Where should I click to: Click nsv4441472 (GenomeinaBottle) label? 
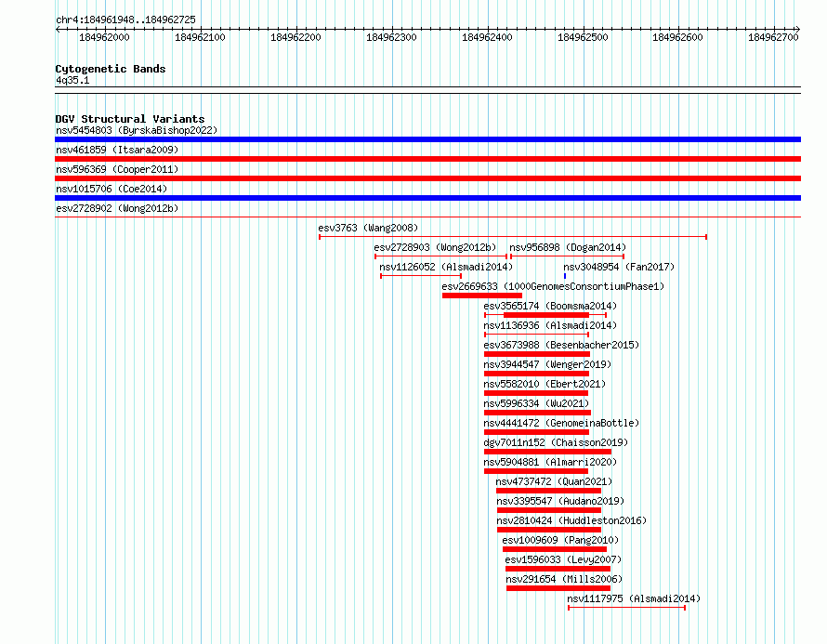[x=561, y=423]
